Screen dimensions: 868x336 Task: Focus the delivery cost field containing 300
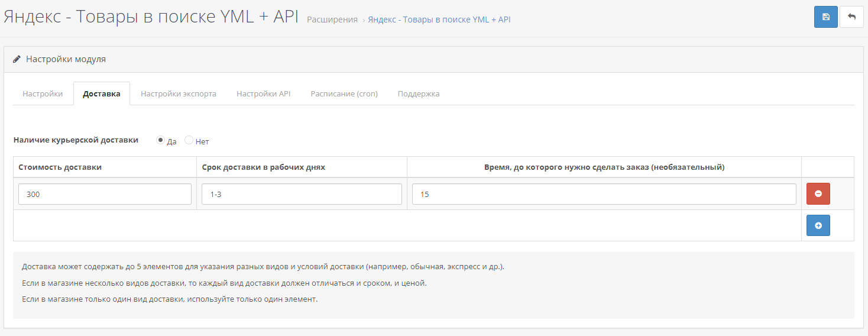click(x=105, y=194)
